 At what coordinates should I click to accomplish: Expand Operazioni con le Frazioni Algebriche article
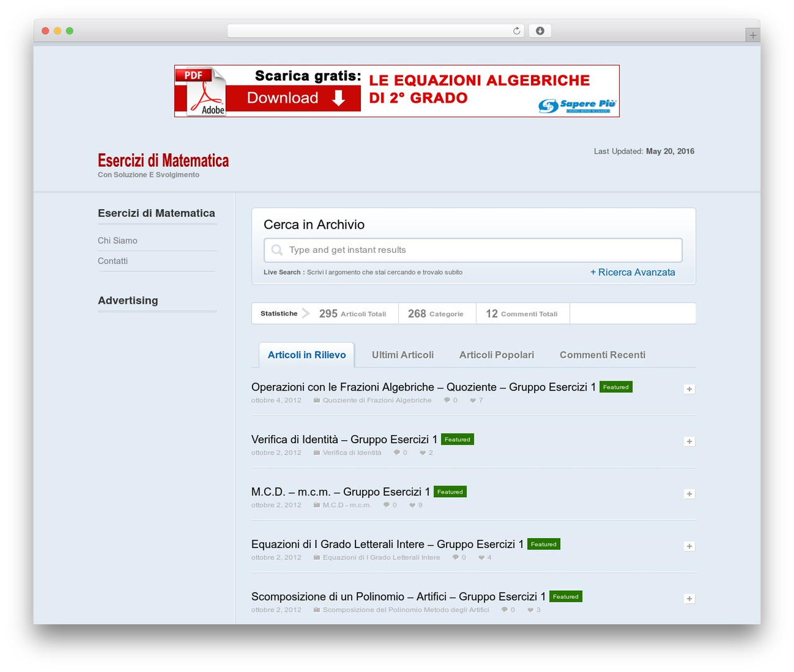click(689, 389)
